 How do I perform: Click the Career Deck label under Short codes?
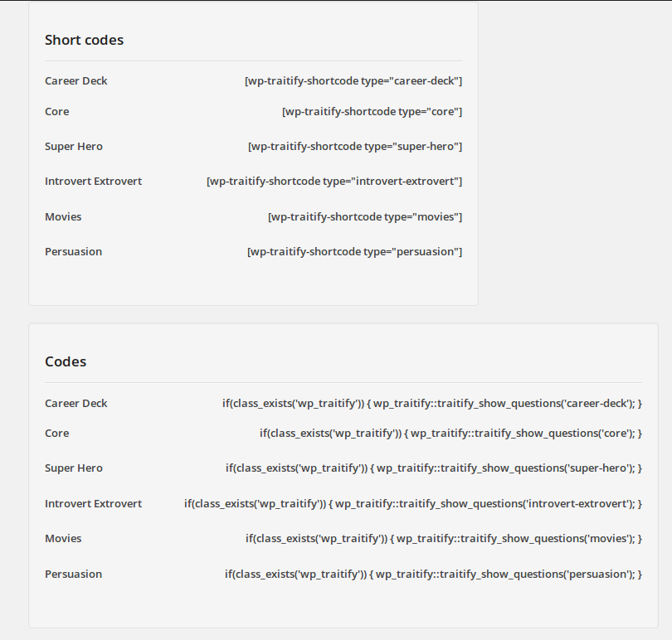[76, 81]
